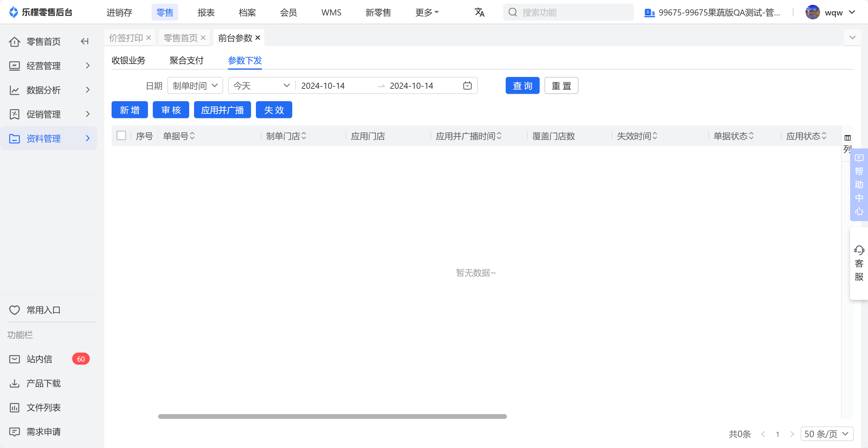The image size is (868, 448).
Task: Open the 报表 top menu
Action: point(206,12)
